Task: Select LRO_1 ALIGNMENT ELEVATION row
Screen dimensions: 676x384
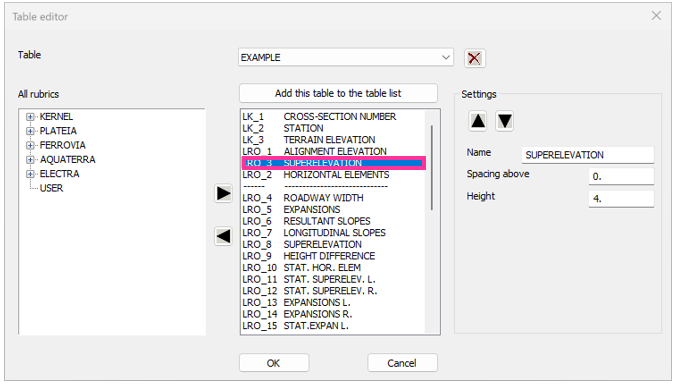Action: point(333,151)
